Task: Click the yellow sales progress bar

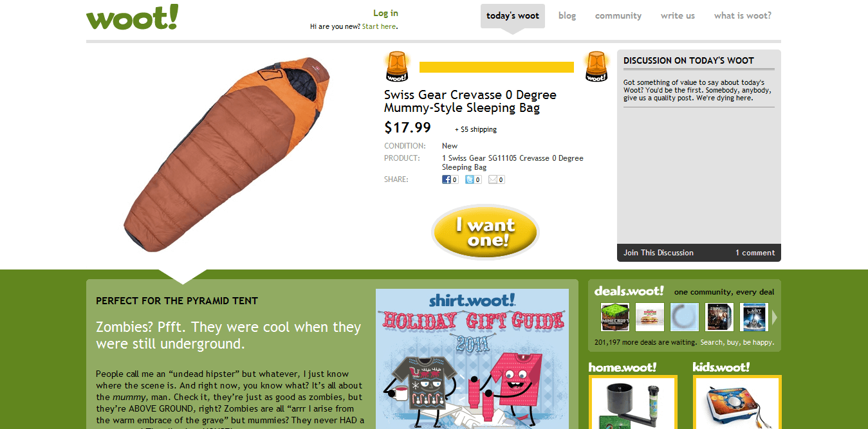Action: (x=497, y=67)
